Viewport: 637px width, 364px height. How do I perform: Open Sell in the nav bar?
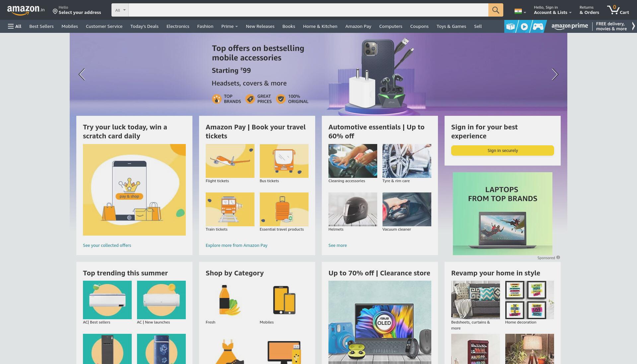(478, 26)
